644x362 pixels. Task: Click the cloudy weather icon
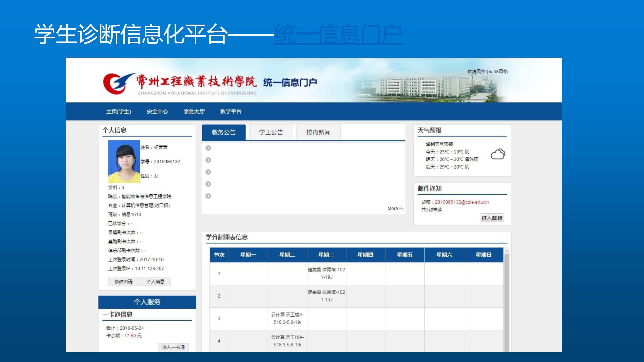coord(497,154)
